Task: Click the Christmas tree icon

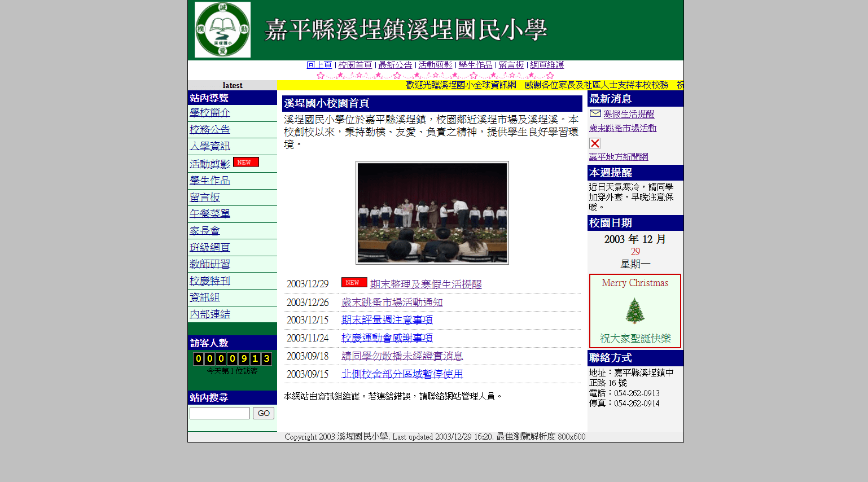Action: coord(635,311)
